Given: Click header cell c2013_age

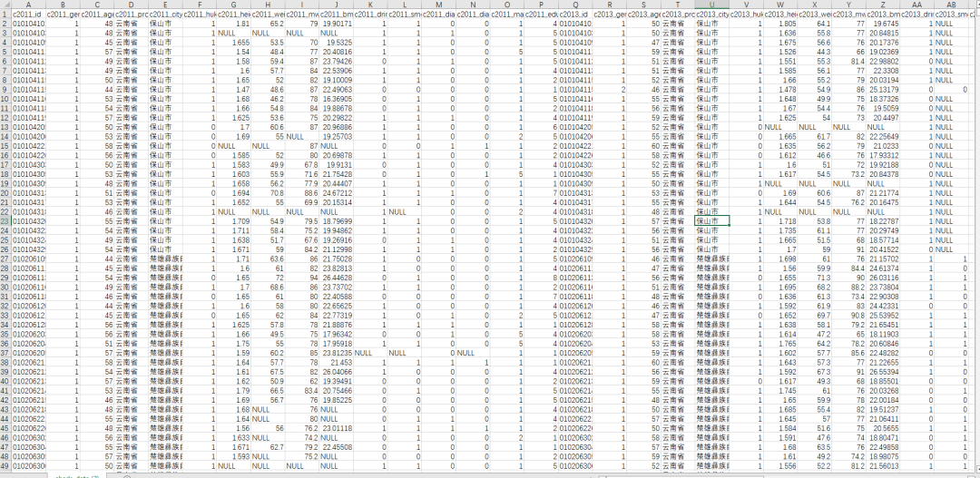Looking at the screenshot, I should click(x=643, y=13).
